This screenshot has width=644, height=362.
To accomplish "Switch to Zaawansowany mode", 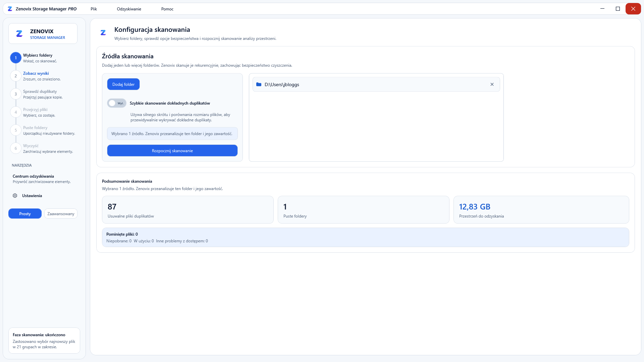I will point(61,214).
